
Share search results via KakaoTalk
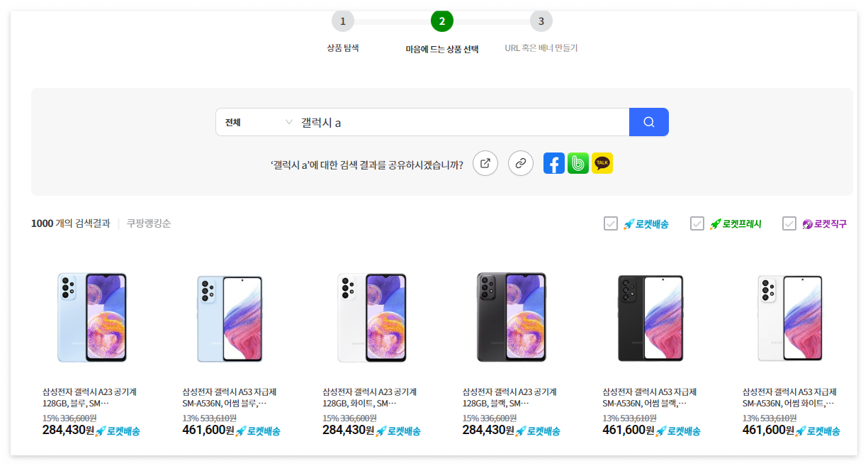click(602, 162)
